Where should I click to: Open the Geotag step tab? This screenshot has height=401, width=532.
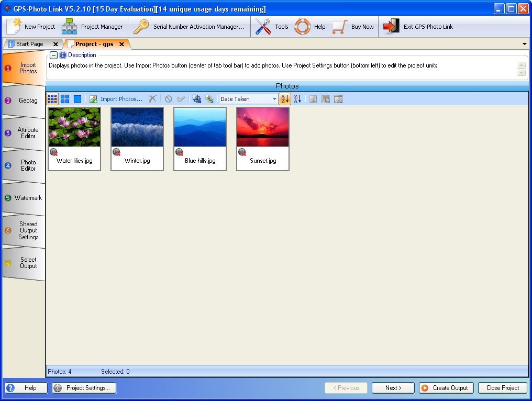coord(24,101)
